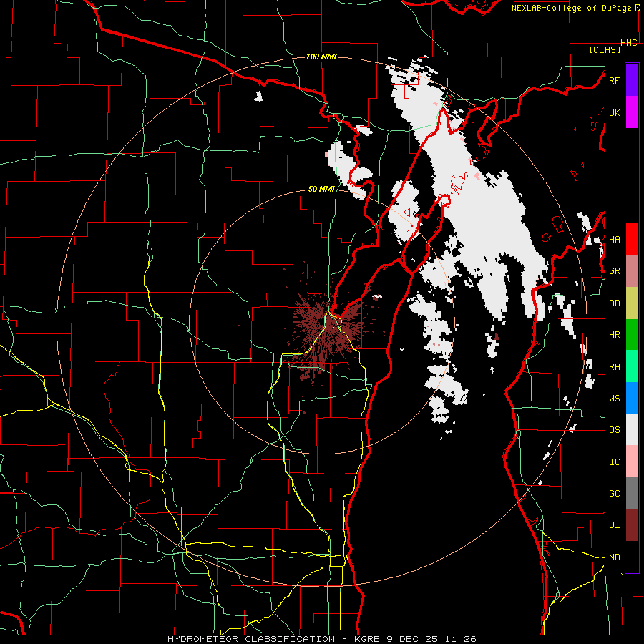Click the RA light green swatch

632,366
